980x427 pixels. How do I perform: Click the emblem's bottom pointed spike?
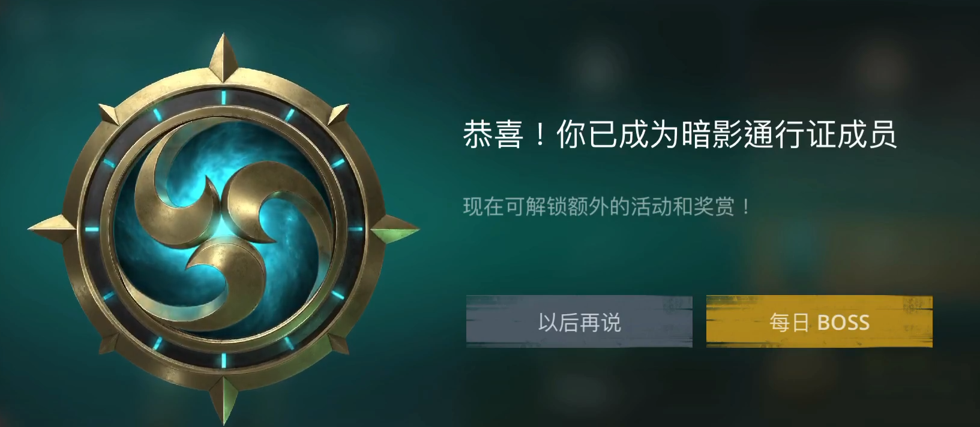pyautogui.click(x=224, y=400)
